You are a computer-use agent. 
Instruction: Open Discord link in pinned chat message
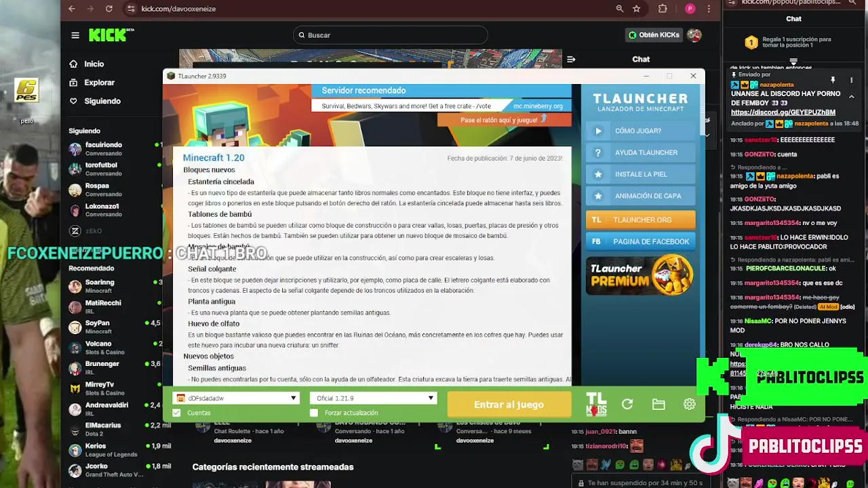coord(783,113)
